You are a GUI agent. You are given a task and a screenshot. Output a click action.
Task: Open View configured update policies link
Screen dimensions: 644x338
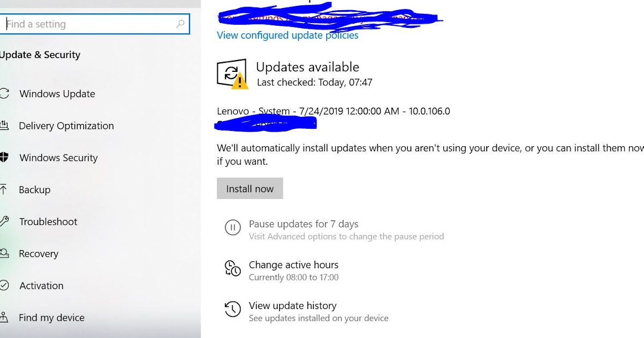pos(288,35)
